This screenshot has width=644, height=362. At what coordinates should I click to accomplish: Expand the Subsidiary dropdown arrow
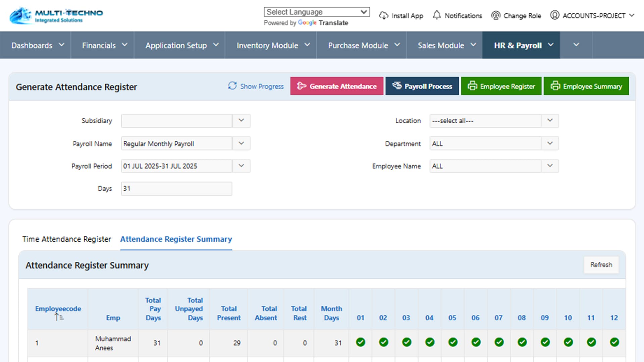tap(241, 120)
